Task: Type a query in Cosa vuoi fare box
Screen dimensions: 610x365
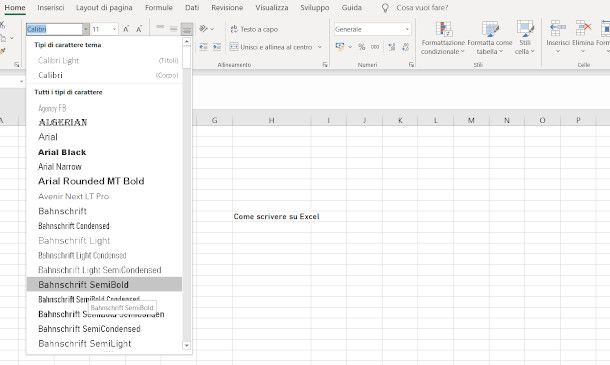Action: 422,8
